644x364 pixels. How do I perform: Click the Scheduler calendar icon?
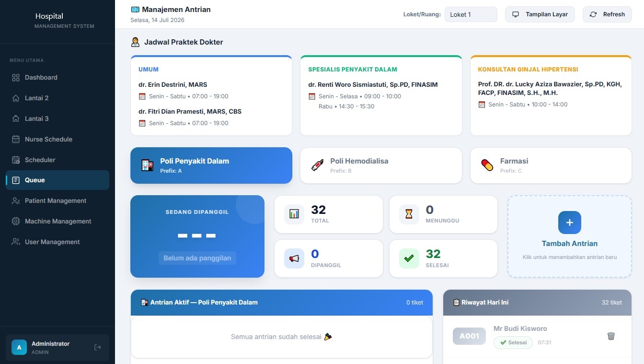[16, 160]
